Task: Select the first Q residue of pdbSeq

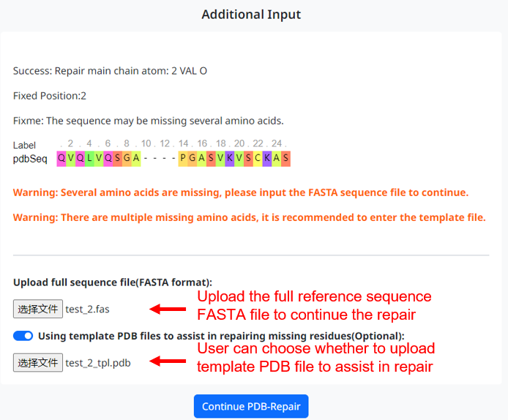Action: pyautogui.click(x=61, y=158)
